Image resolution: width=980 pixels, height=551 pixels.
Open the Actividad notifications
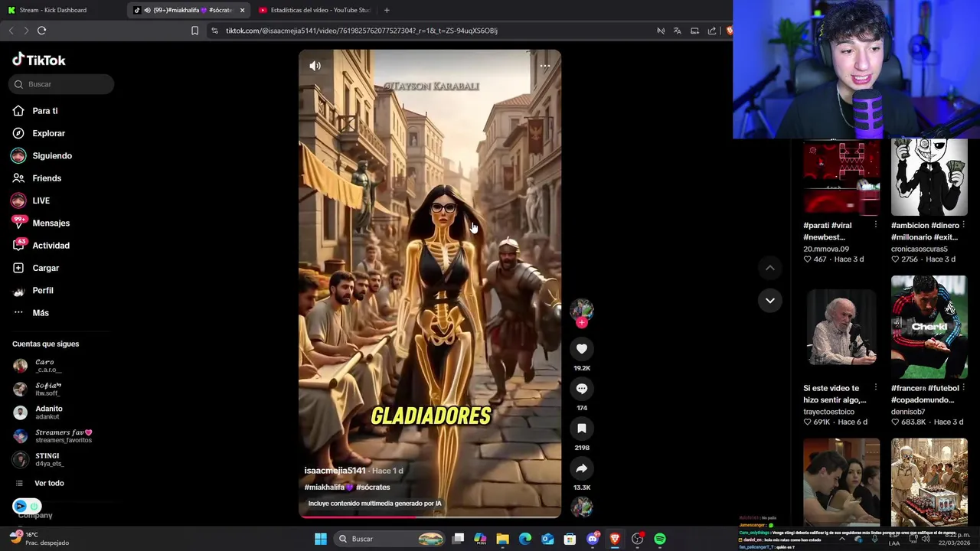tap(41, 246)
